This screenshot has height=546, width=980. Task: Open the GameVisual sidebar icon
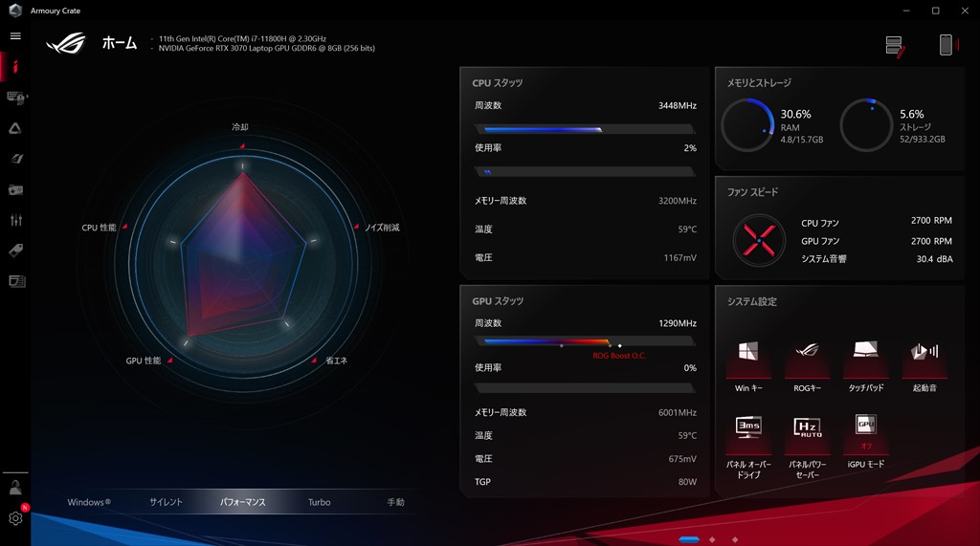coord(15,159)
